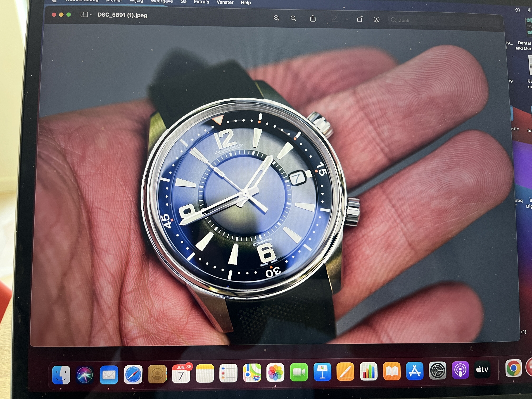Open Podcasts from the Dock
532x399 pixels.
(460, 370)
